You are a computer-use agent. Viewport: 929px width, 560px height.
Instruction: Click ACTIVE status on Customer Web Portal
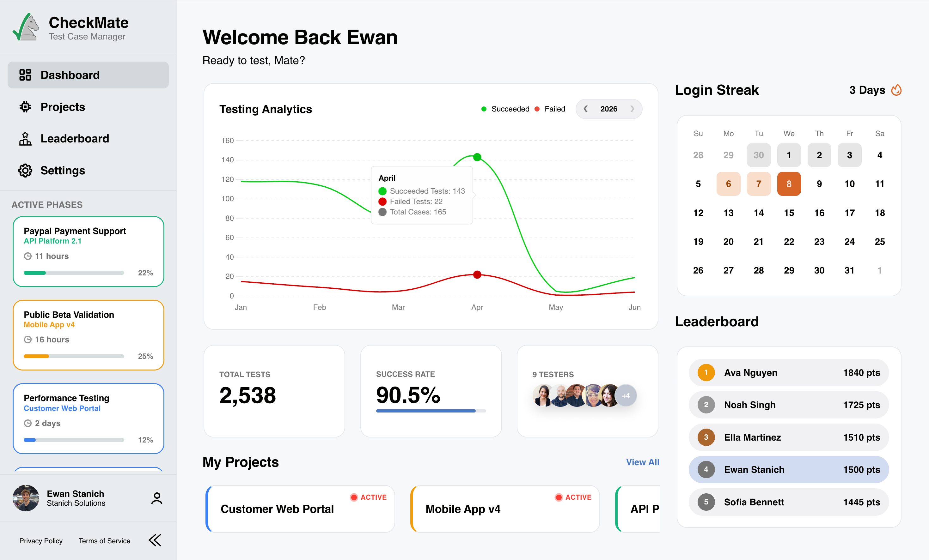coord(368,497)
